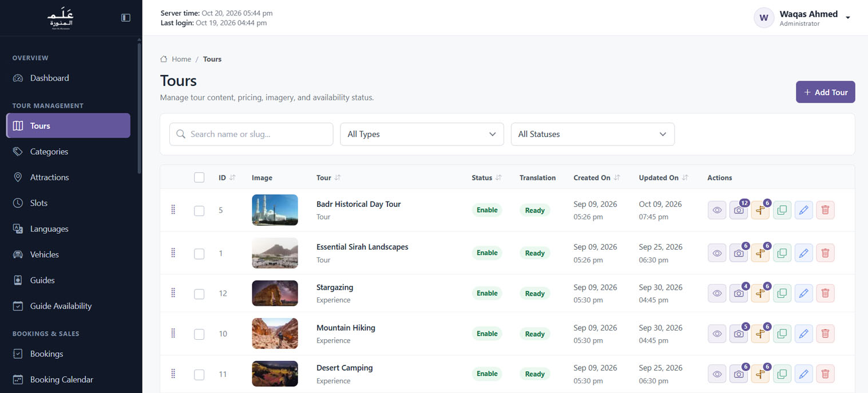
Task: Delete the Desert Camping experience
Action: coord(825,374)
